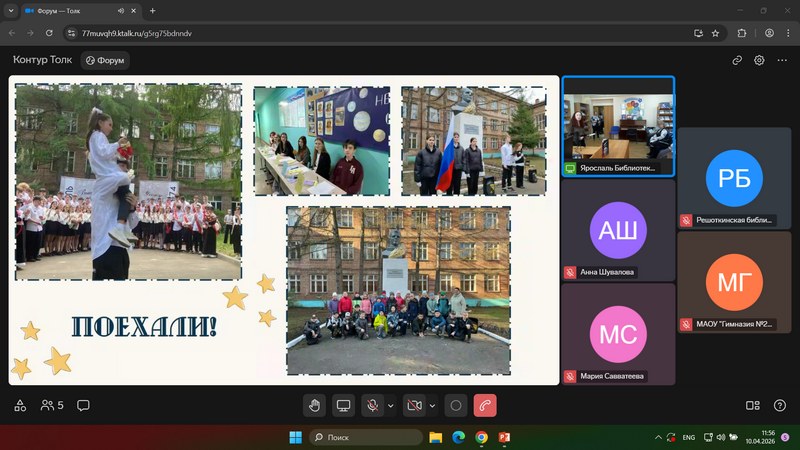Toggle the muted microphone button
Image resolution: width=800 pixels, height=450 pixels.
click(372, 405)
